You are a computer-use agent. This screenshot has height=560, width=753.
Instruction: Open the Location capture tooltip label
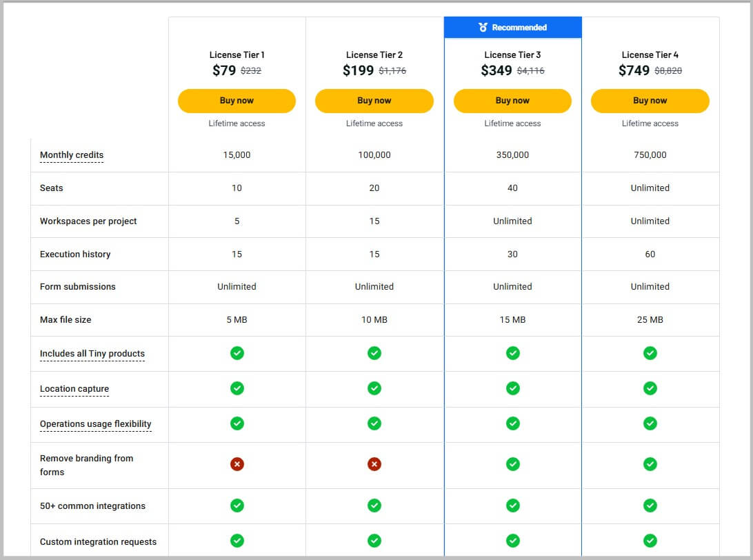pos(74,388)
